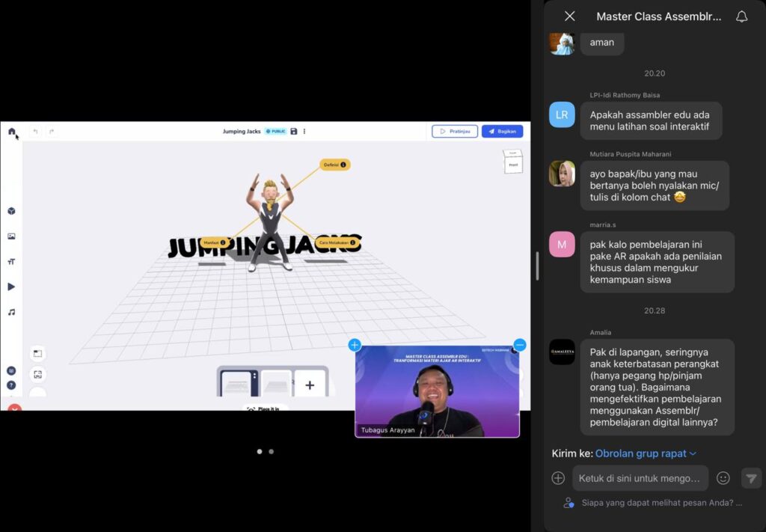Open the audio music note tool
This screenshot has height=532, width=766.
tap(11, 312)
